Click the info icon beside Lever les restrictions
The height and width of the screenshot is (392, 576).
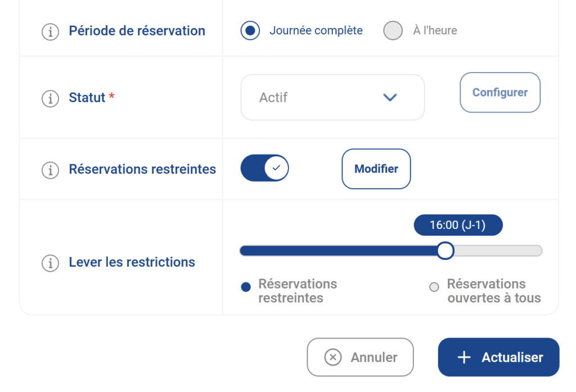[50, 263]
